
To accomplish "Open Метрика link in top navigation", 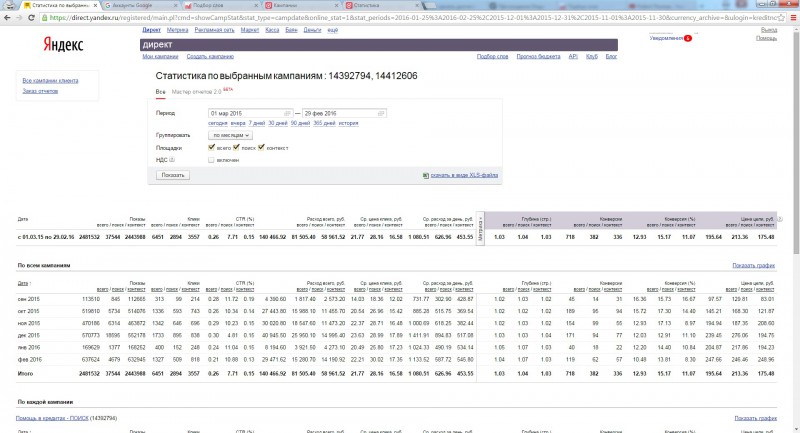I will [178, 30].
